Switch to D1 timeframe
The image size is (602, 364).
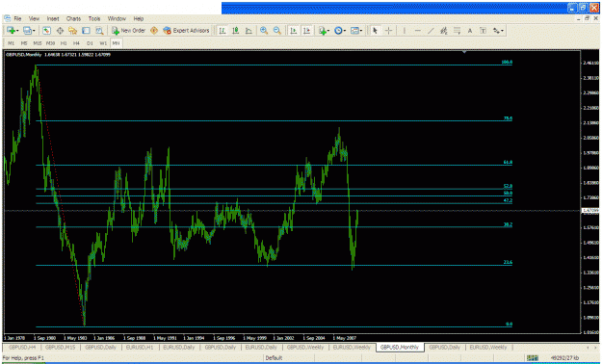coord(90,43)
